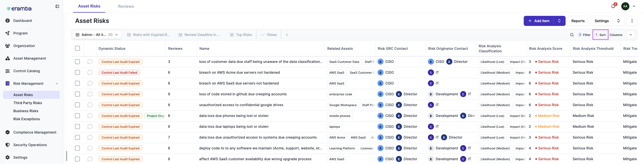Click the search magnifier icon
The height and width of the screenshot is (164, 644).
tap(572, 35)
